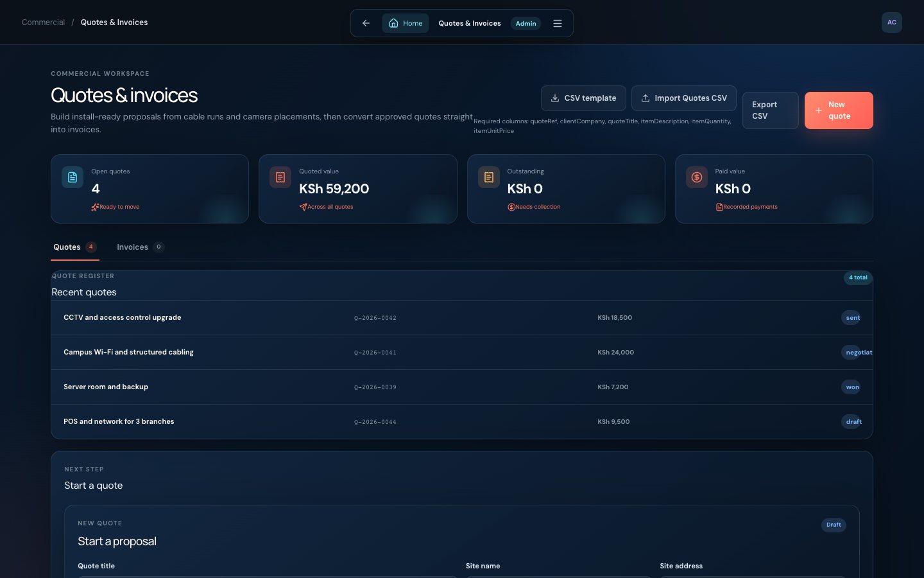Switch to the Invoices tab

[141, 247]
